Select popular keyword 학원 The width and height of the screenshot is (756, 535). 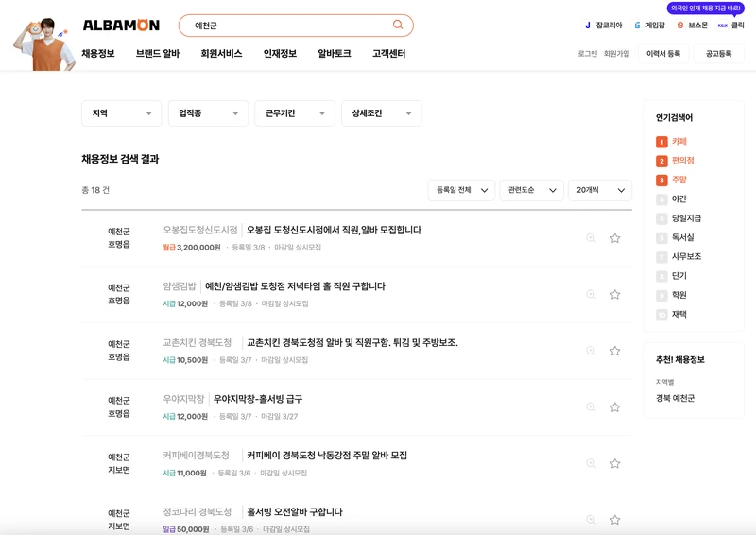(679, 295)
